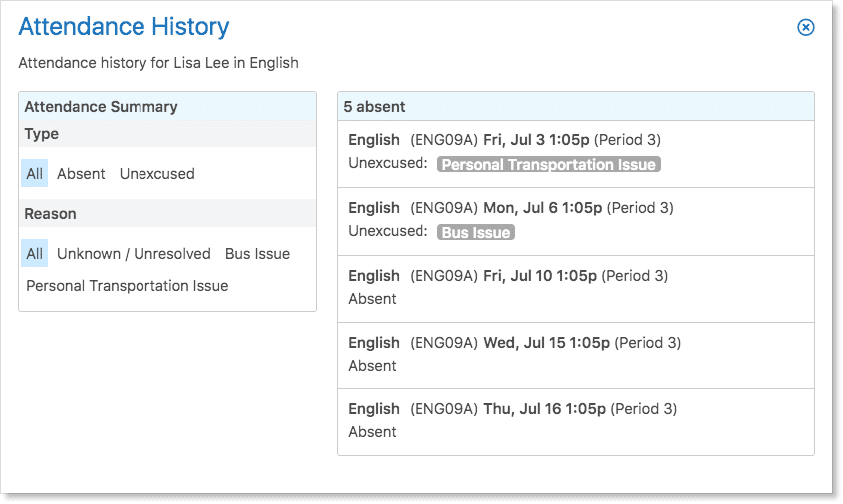This screenshot has height=504, width=843.
Task: Click the Attendance History title
Action: [x=125, y=27]
